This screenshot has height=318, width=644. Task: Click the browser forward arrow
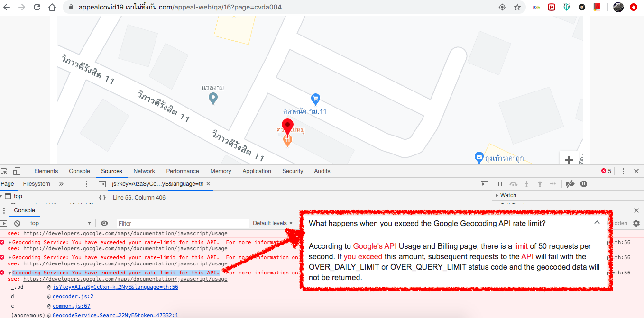22,8
